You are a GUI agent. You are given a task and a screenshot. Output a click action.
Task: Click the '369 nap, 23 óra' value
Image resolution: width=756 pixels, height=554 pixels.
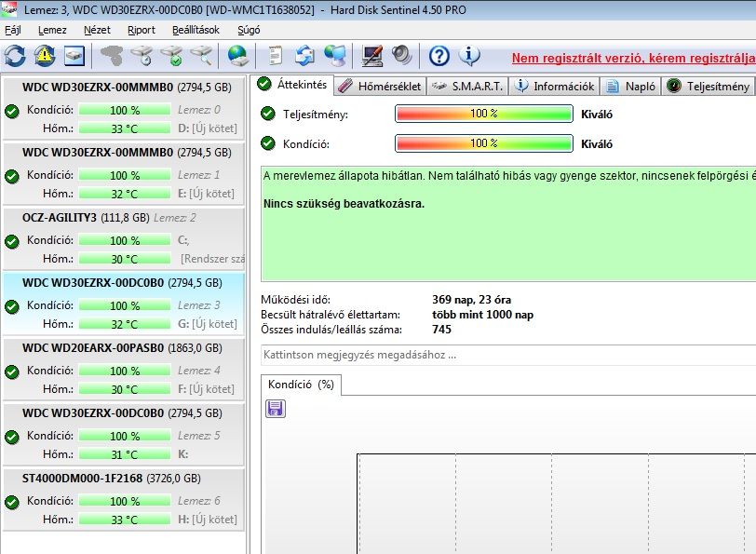(x=471, y=300)
